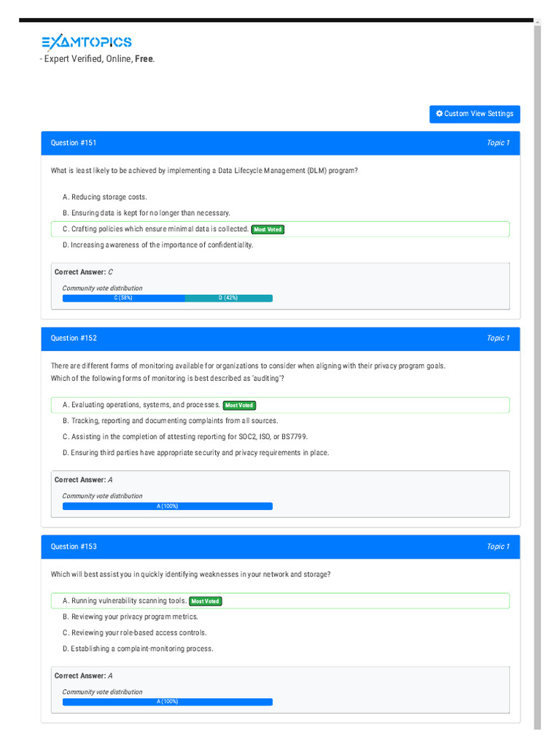The image size is (560, 747).
Task: Click the Question #151 header
Action: [74, 143]
